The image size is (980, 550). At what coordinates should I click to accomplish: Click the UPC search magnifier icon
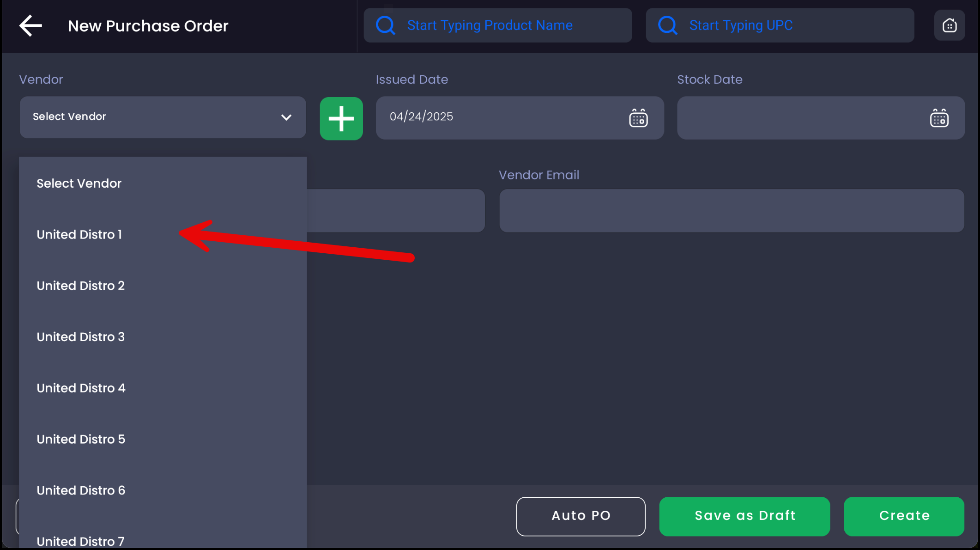coord(667,25)
